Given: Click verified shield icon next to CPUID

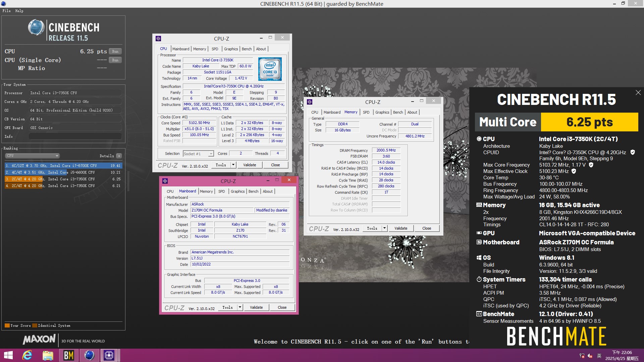Looking at the screenshot, I should click(633, 152).
